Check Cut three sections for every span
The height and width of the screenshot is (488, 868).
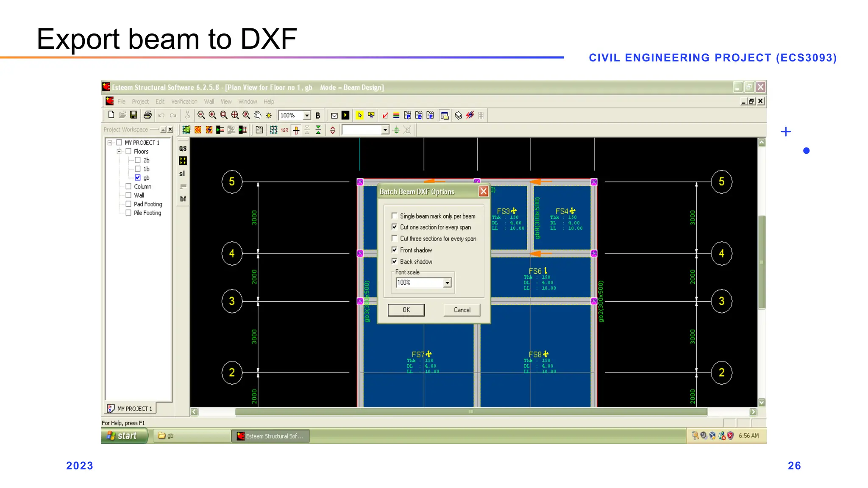395,238
